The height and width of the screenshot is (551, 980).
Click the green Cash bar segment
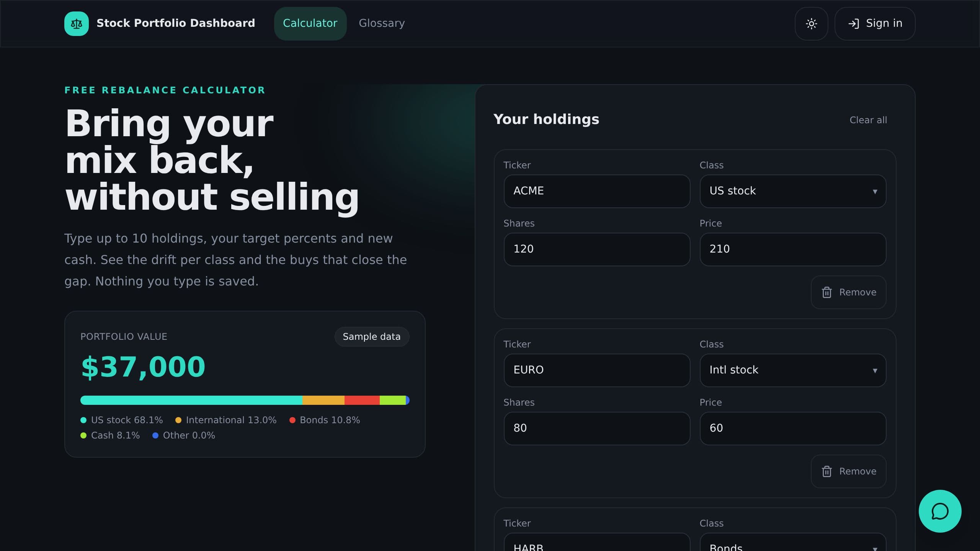[x=393, y=400]
